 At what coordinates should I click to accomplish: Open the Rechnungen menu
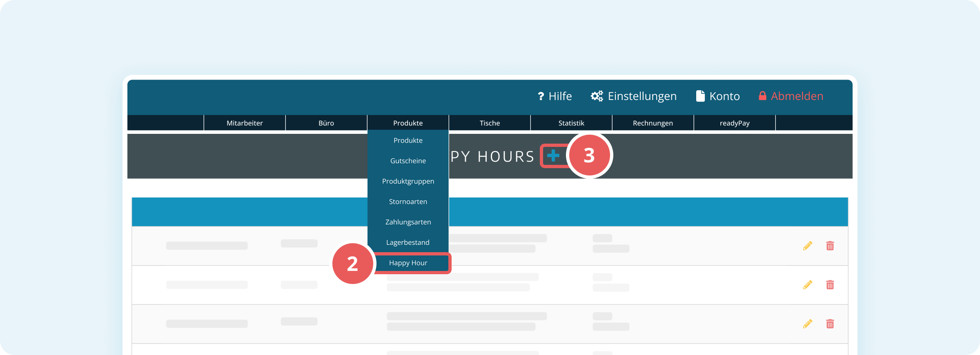click(x=653, y=123)
